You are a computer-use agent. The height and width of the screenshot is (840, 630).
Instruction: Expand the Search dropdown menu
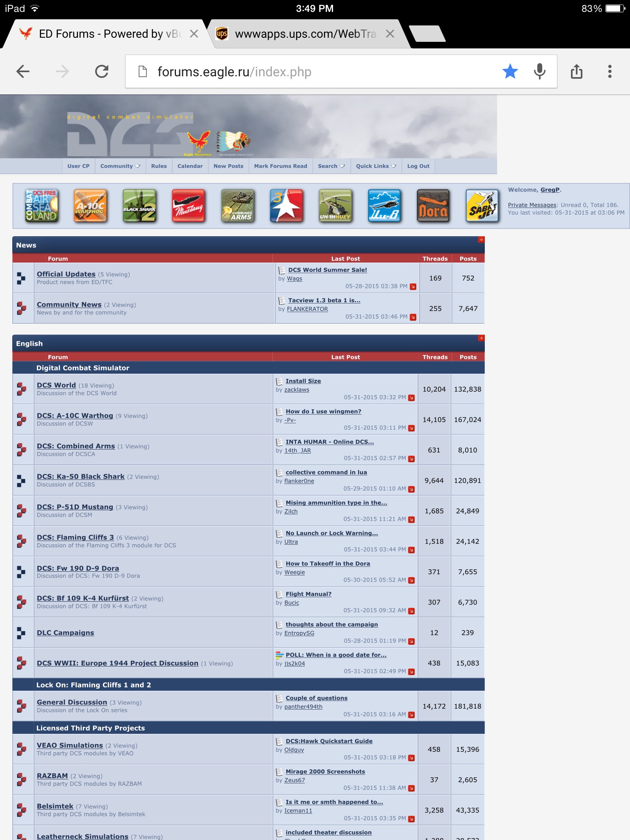click(331, 166)
